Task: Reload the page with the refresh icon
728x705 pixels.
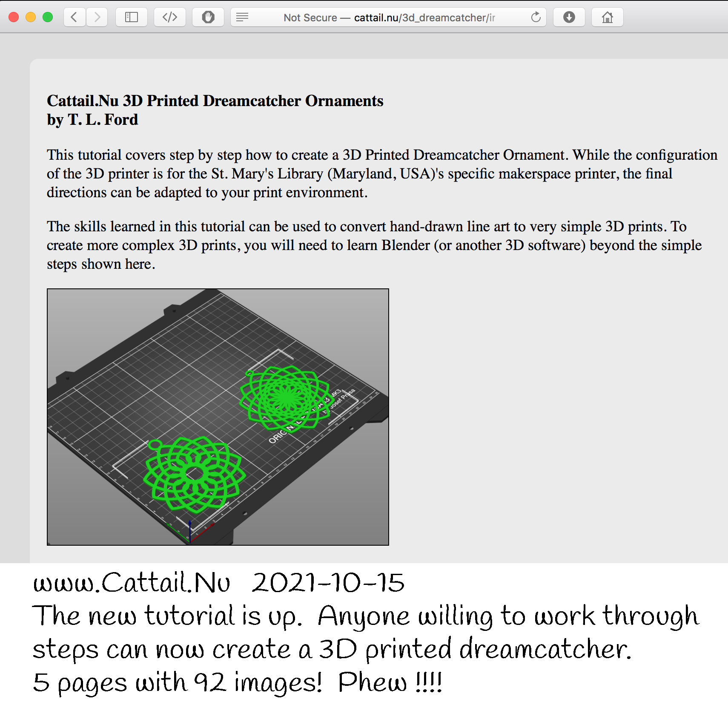Action: pos(536,17)
